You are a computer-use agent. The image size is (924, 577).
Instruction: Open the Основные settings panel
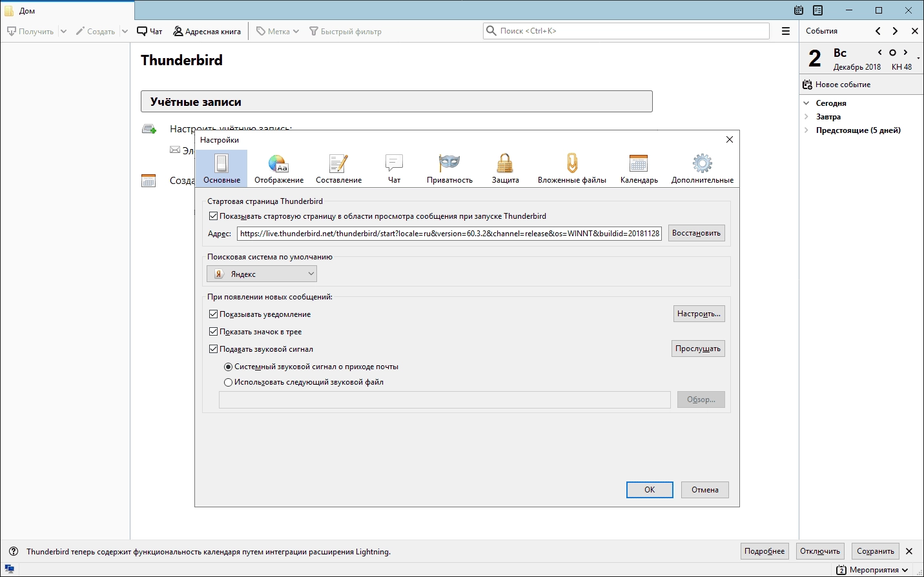[x=221, y=168]
